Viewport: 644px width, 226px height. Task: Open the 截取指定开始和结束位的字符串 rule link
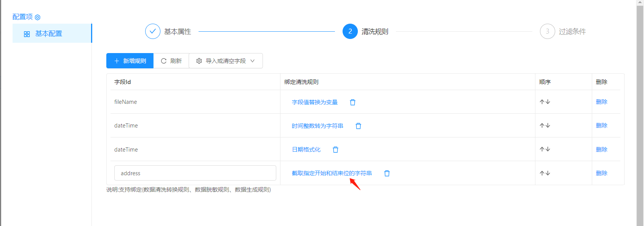coord(332,173)
